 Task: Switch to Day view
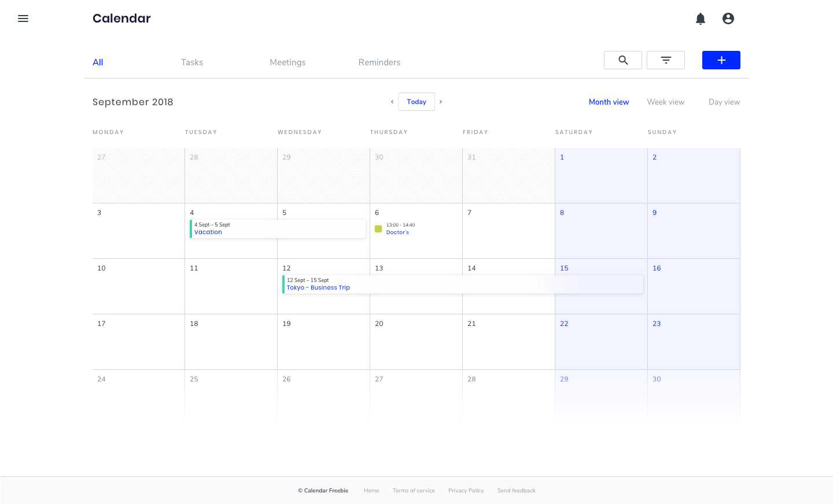pyautogui.click(x=724, y=102)
